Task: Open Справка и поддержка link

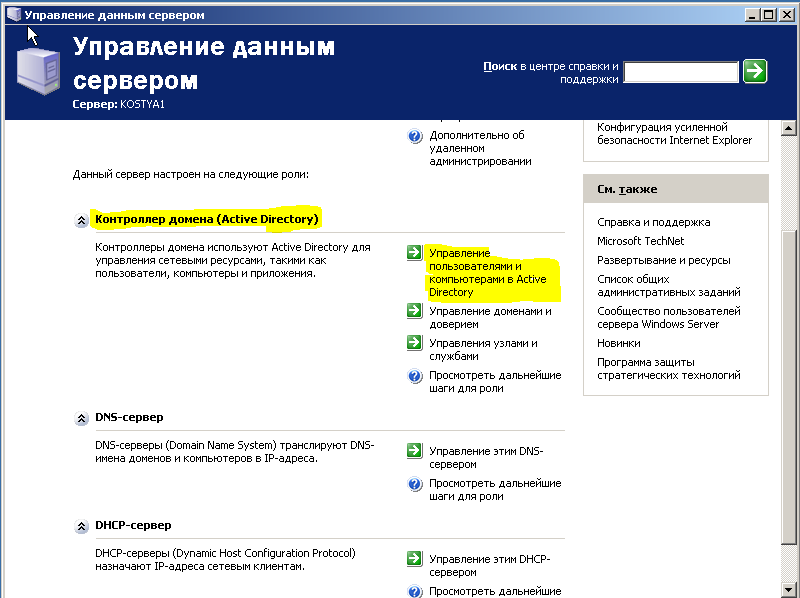Action: click(654, 222)
